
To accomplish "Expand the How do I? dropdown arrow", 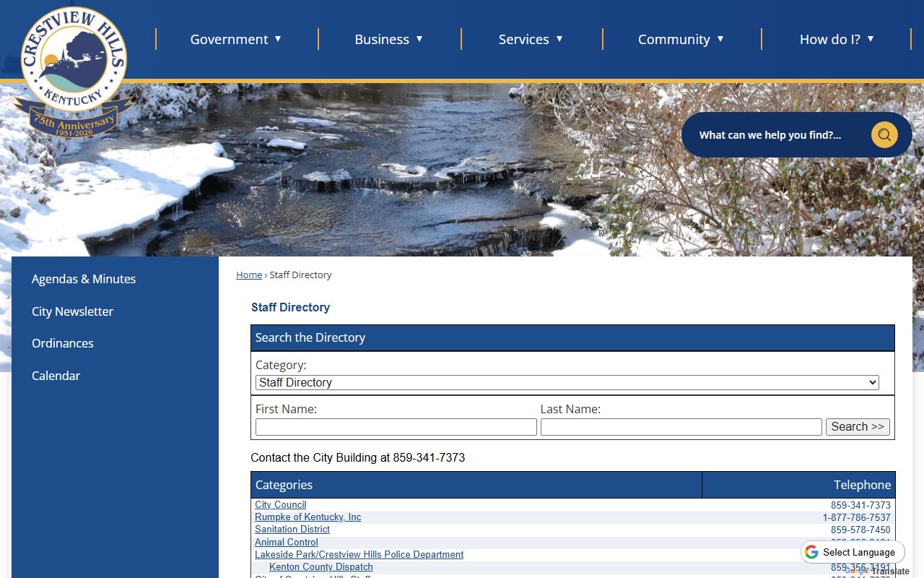I will pyautogui.click(x=871, y=39).
